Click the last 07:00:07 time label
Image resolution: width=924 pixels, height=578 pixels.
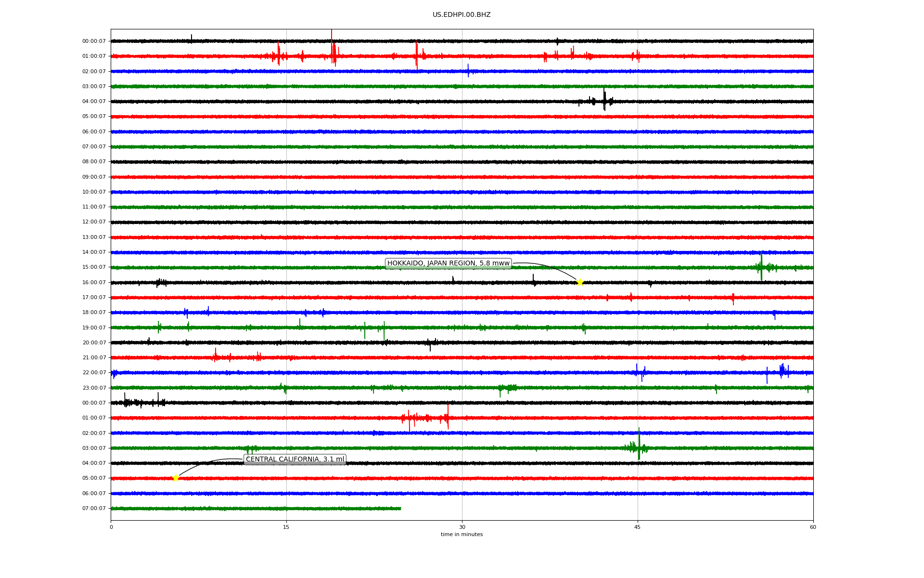click(94, 508)
